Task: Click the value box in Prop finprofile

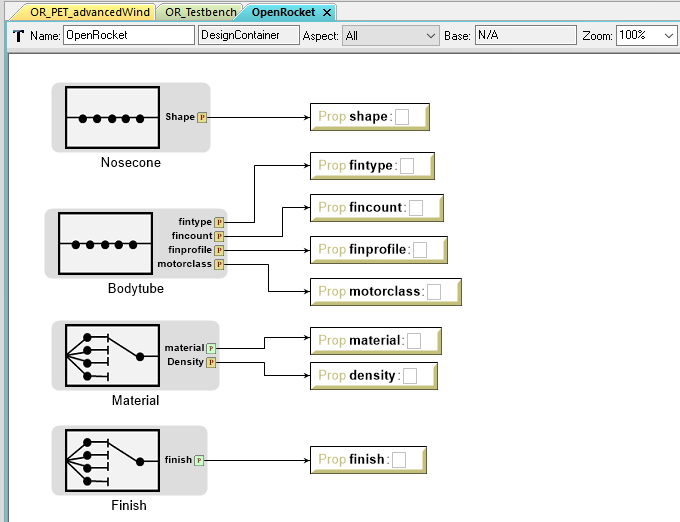Action: 420,250
